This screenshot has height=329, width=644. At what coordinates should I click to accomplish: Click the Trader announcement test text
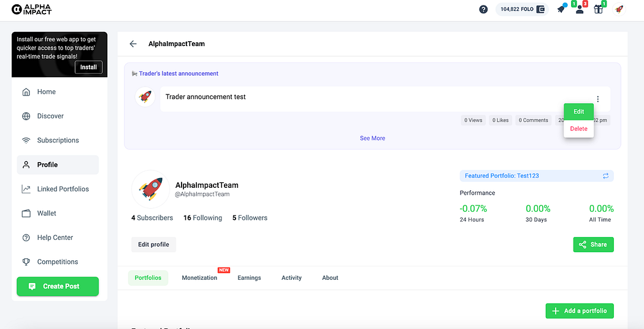click(x=205, y=97)
